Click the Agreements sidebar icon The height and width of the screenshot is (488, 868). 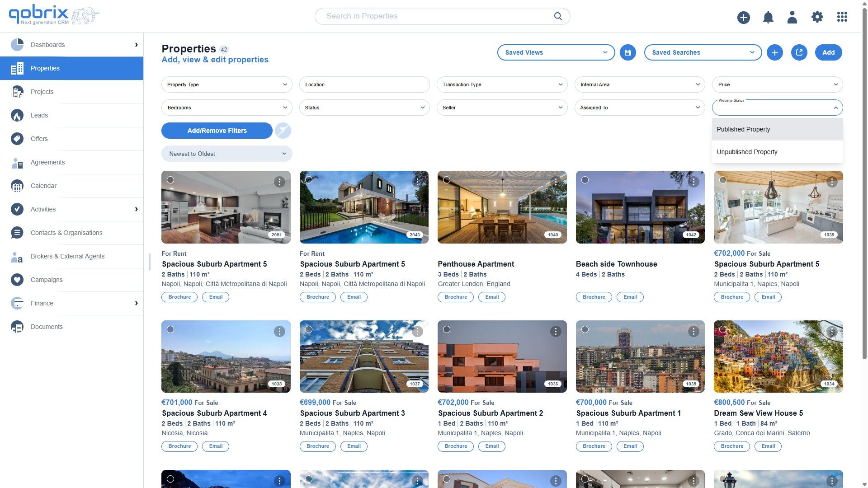(x=17, y=163)
